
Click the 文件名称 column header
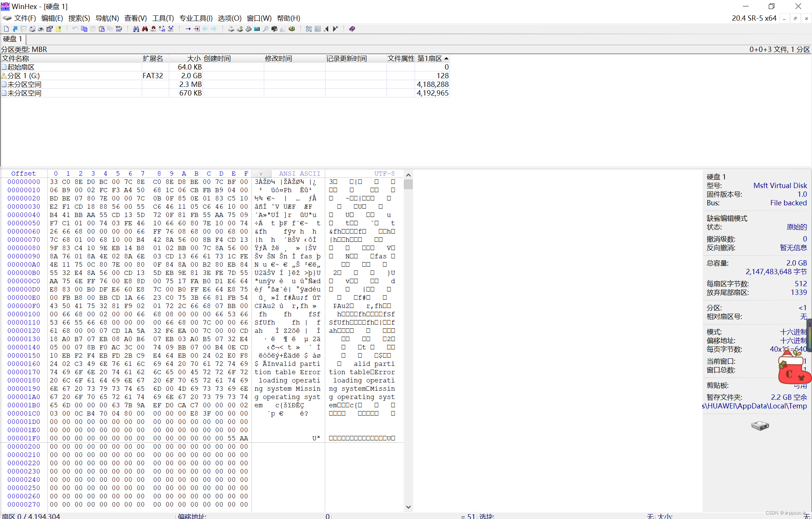[x=16, y=58]
